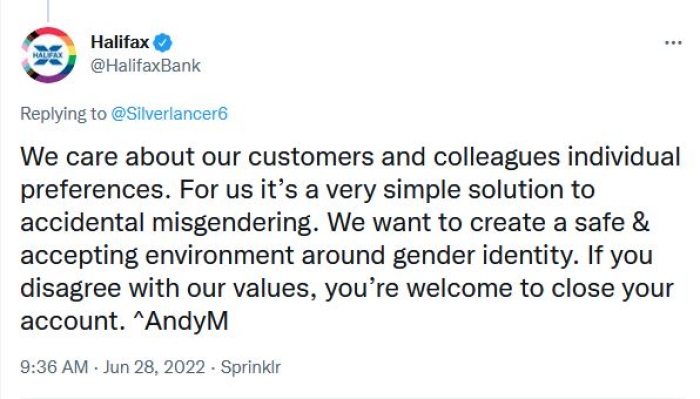Visit the @Silverlancer6 mention link
Viewport: 700px width, 399px height.
pyautogui.click(x=169, y=114)
